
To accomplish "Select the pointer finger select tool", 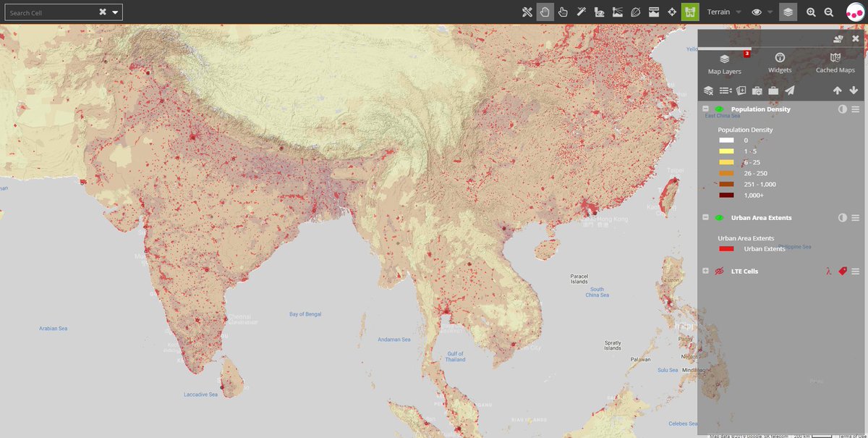I will point(563,12).
